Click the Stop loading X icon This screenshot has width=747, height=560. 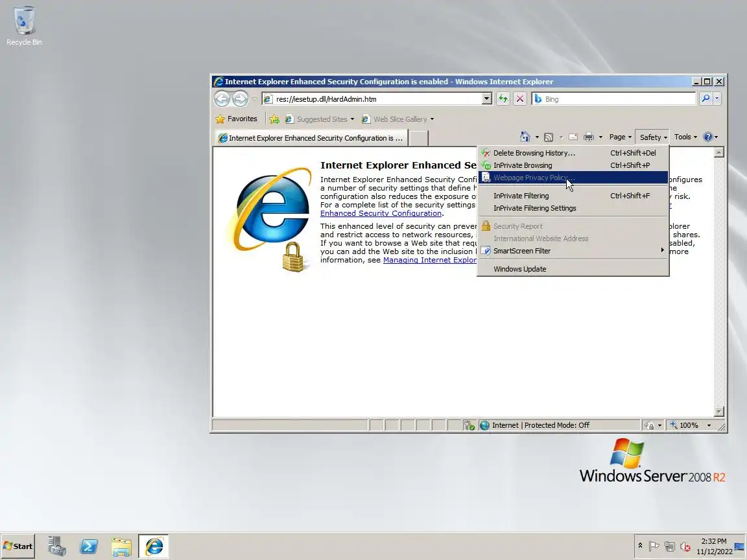[520, 99]
